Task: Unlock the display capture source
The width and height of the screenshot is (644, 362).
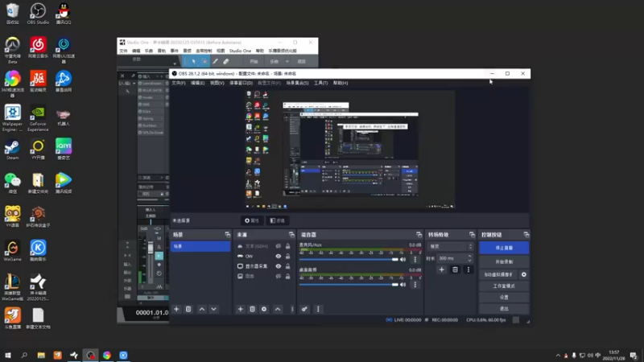Action: point(288,266)
